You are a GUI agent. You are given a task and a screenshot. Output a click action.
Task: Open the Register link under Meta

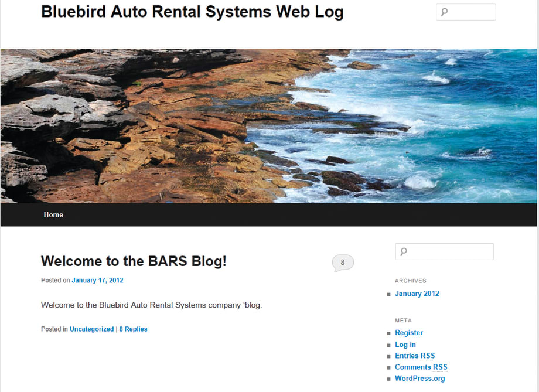point(409,333)
